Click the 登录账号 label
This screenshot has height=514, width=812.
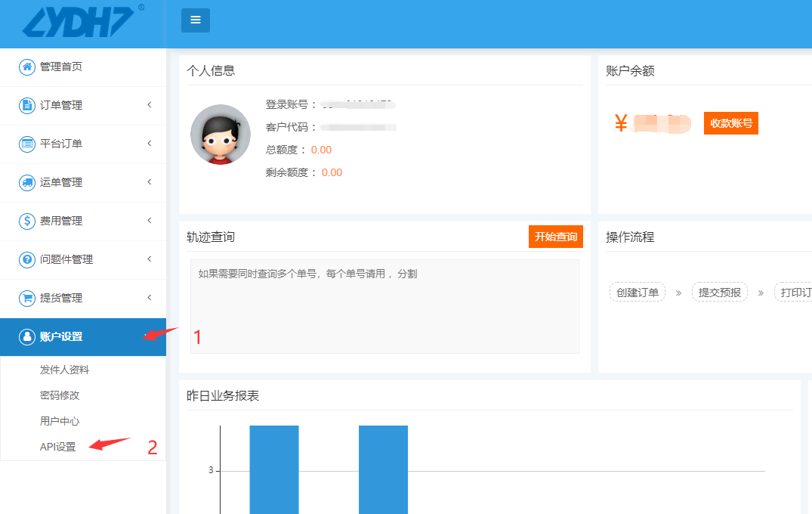tap(291, 104)
